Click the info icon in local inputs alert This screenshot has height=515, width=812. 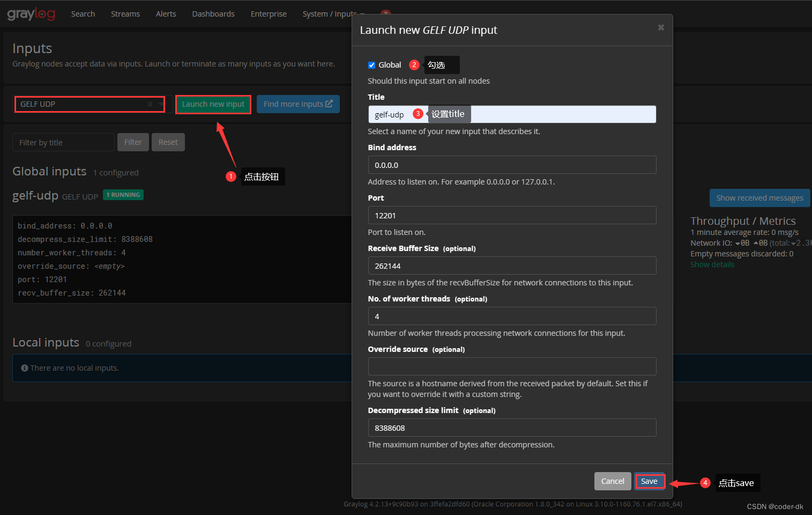[x=24, y=368]
